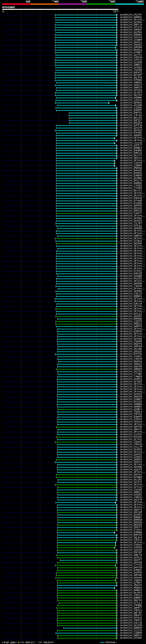Click hit label UniRef100_Q6ZM61

[x=131, y=291]
